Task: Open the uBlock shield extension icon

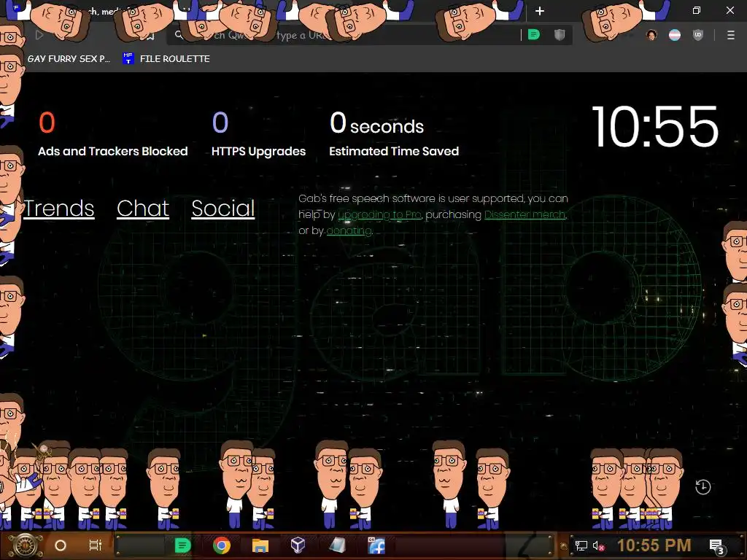Action: (x=698, y=35)
